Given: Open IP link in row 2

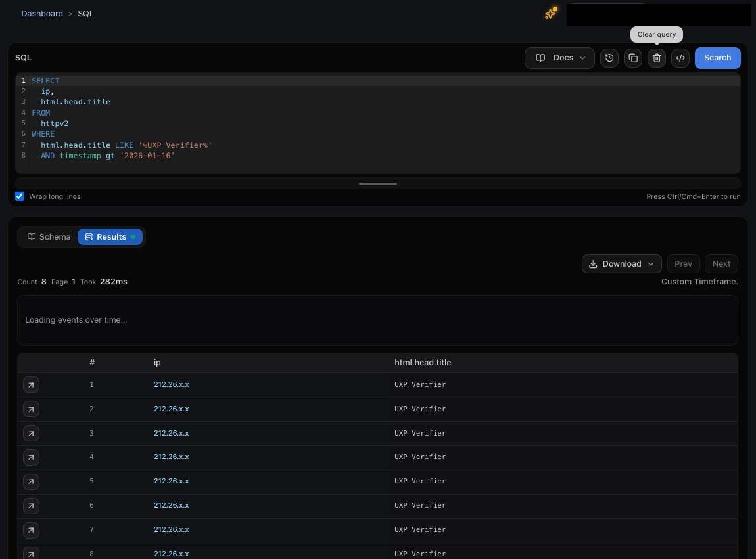Looking at the screenshot, I should pyautogui.click(x=171, y=409).
